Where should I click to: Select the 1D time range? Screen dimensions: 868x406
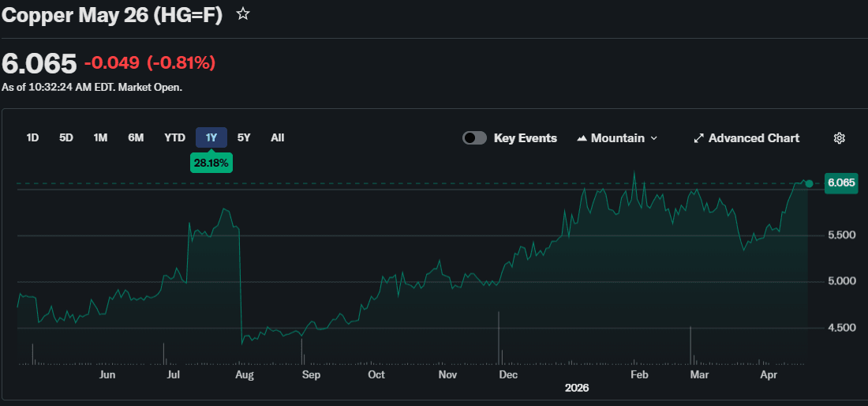point(32,137)
